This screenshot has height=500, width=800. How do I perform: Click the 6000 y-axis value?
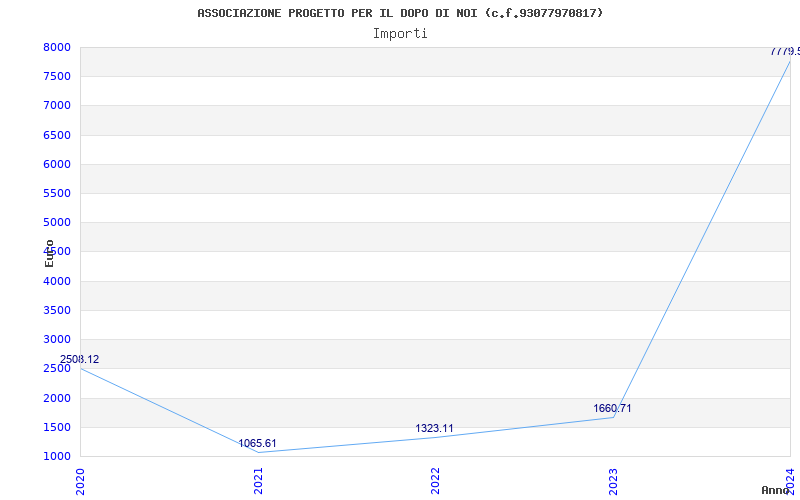(57, 164)
